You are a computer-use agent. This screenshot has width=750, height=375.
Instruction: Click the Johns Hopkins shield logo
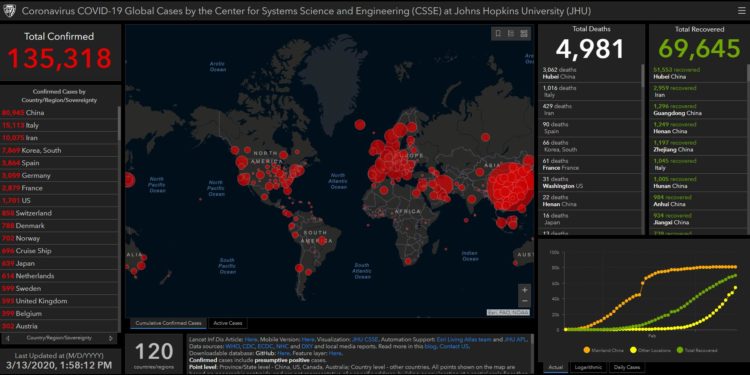coord(10,10)
